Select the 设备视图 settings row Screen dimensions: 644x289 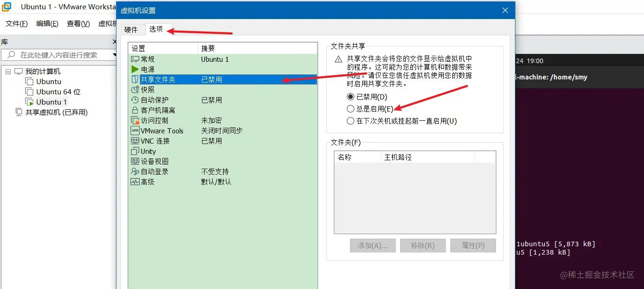pos(223,161)
